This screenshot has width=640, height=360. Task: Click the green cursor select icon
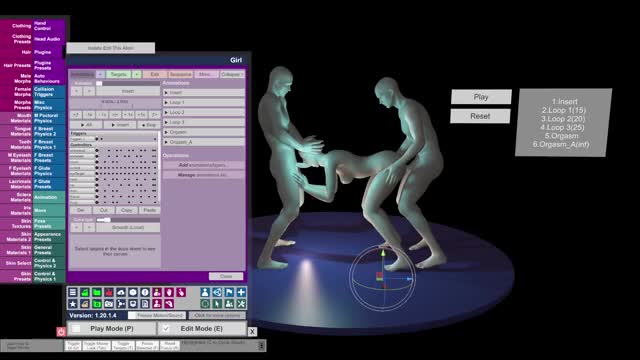coord(217,304)
